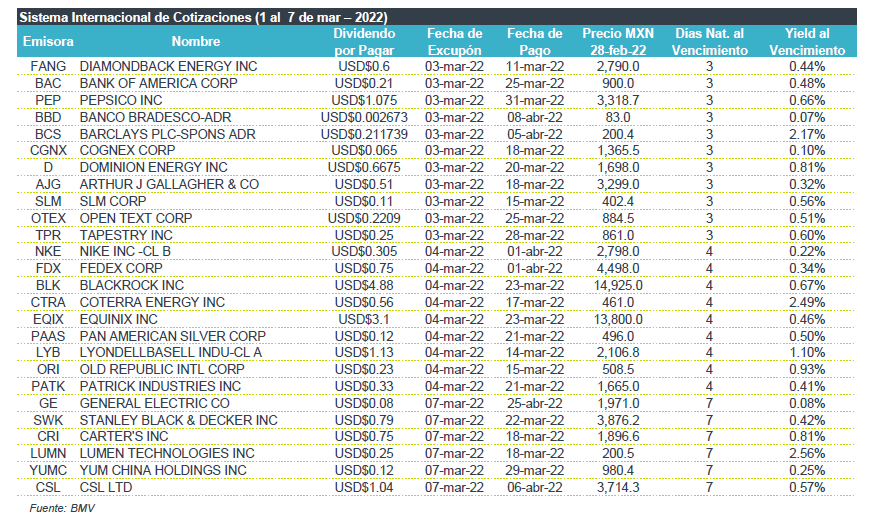The image size is (872, 532).
Task: Click the price value '14,925.0'
Action: [x=618, y=286]
